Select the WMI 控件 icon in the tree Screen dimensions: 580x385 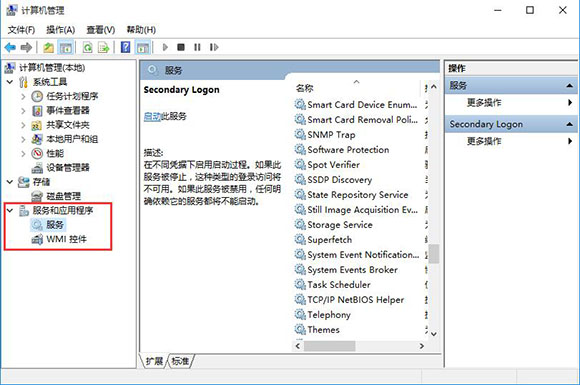tap(37, 239)
